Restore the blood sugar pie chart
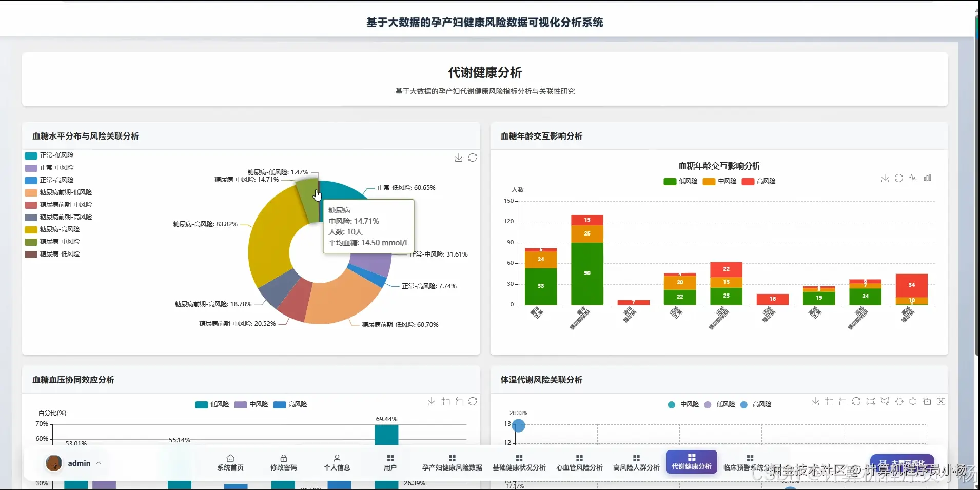980x490 pixels. pyautogui.click(x=473, y=158)
